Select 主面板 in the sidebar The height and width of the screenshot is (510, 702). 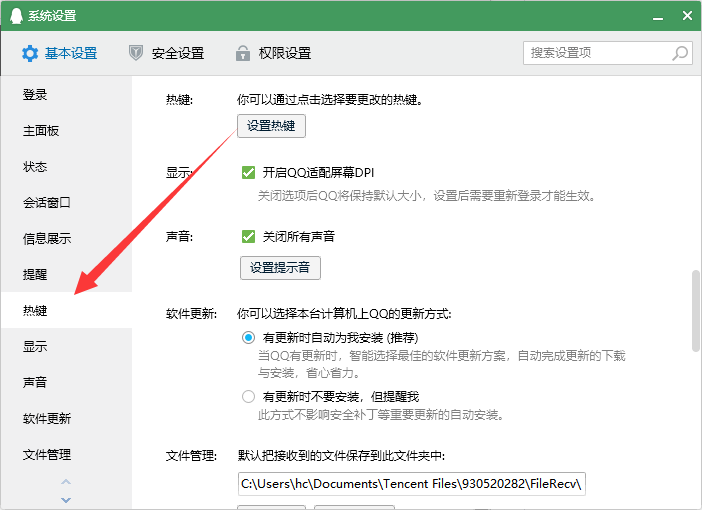point(66,130)
